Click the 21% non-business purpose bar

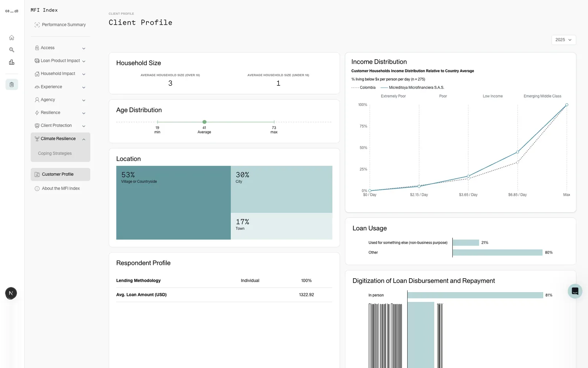coord(466,243)
